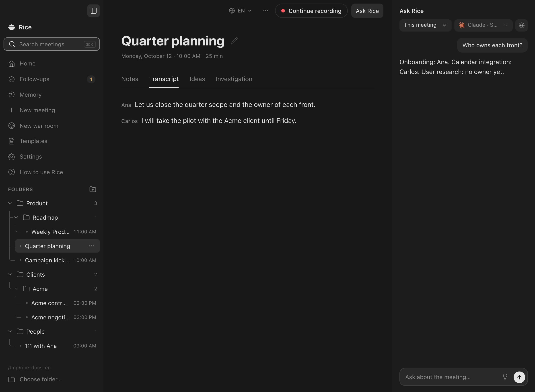Switch to the Ideas tab

(197, 79)
